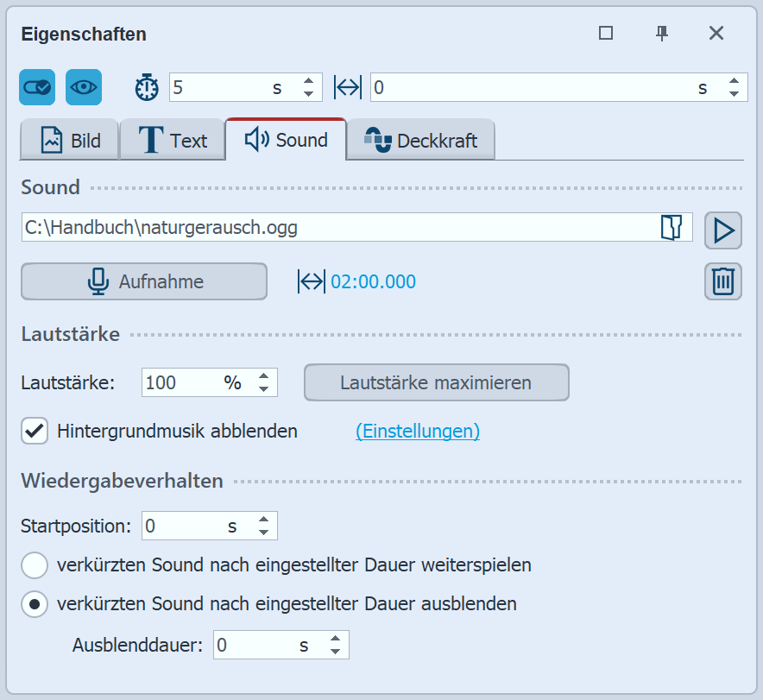763x700 pixels.
Task: Open the Einstellungen link
Action: click(x=418, y=432)
